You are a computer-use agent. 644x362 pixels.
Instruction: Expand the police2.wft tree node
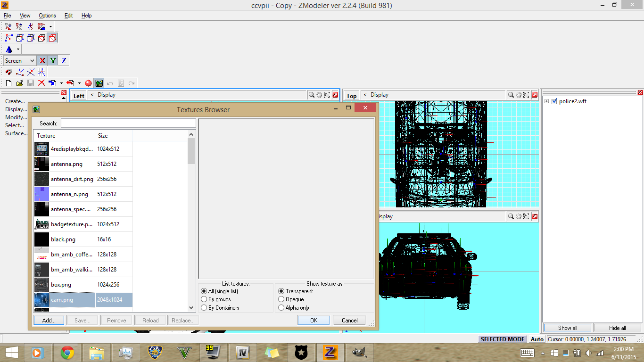(x=547, y=101)
